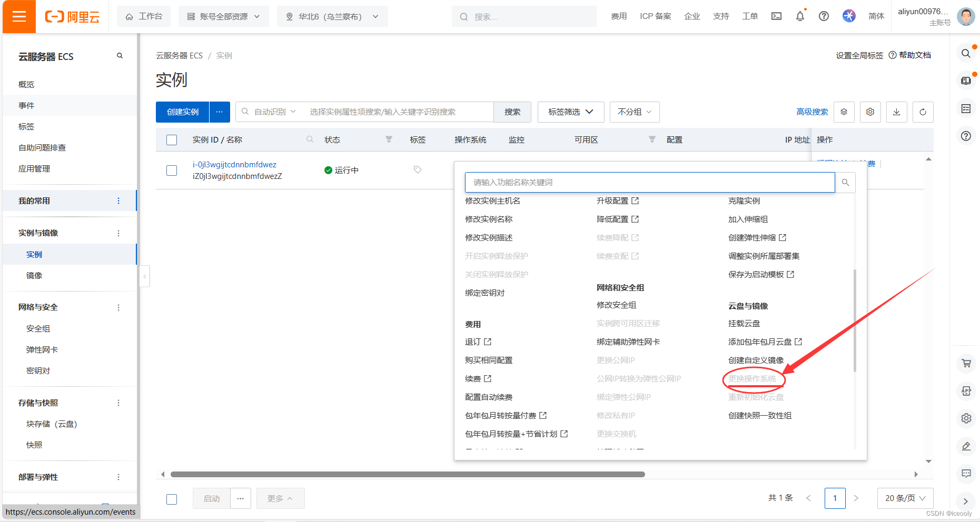The image size is (980, 522).
Task: Open the Cloud Shell terminal icon
Action: coord(776,16)
